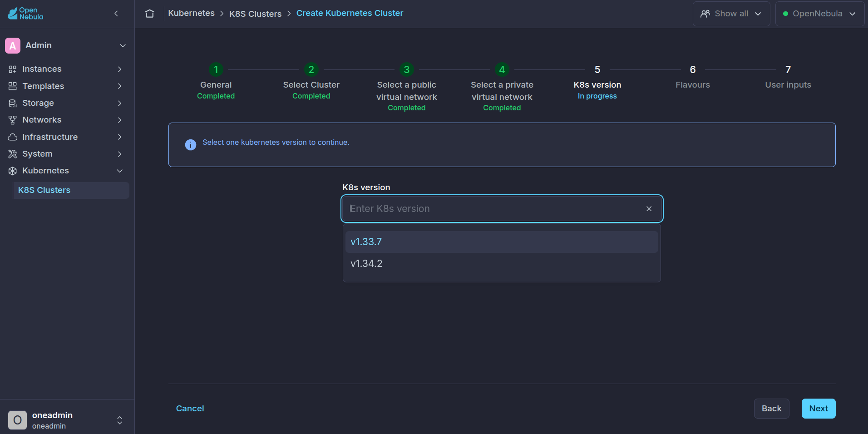Image resolution: width=868 pixels, height=434 pixels.
Task: Click step 4 private network circle
Action: [502, 69]
